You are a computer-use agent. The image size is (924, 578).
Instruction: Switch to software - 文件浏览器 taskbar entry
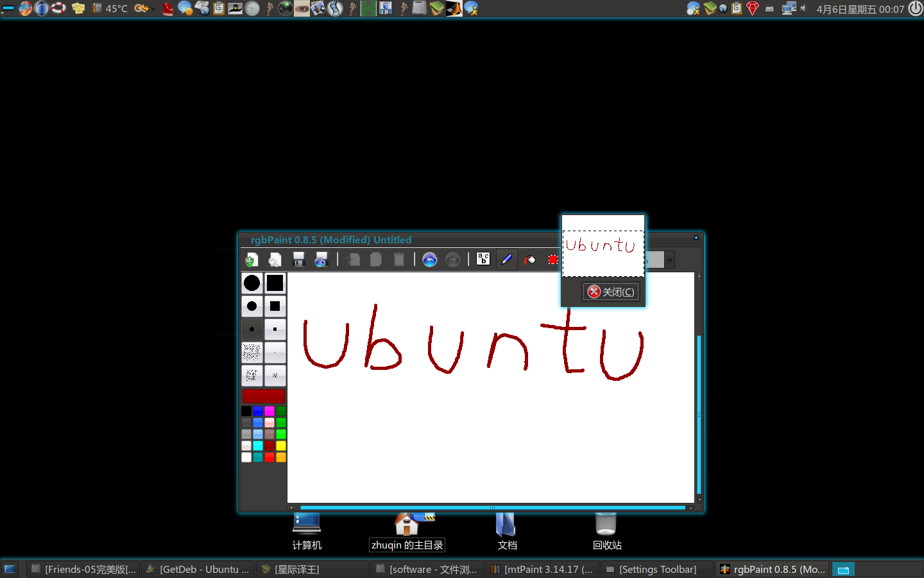point(427,569)
